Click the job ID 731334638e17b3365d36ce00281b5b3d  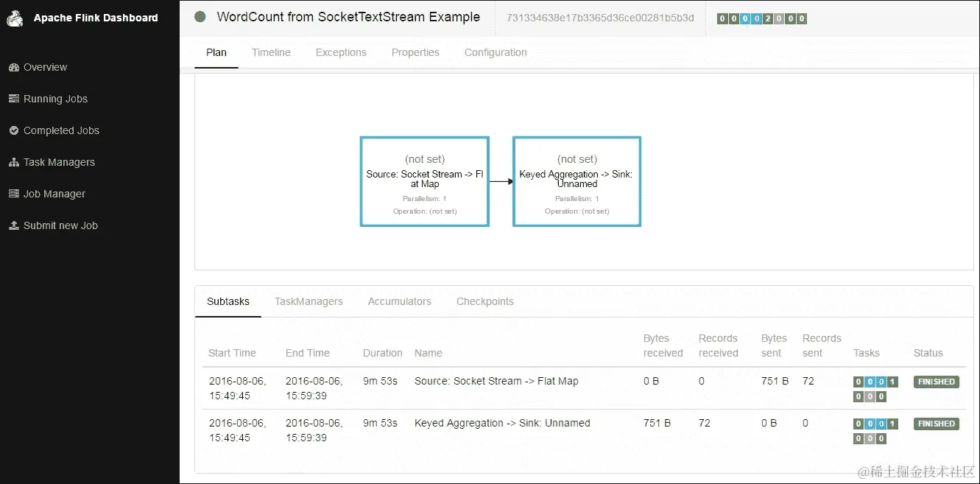[x=600, y=18]
